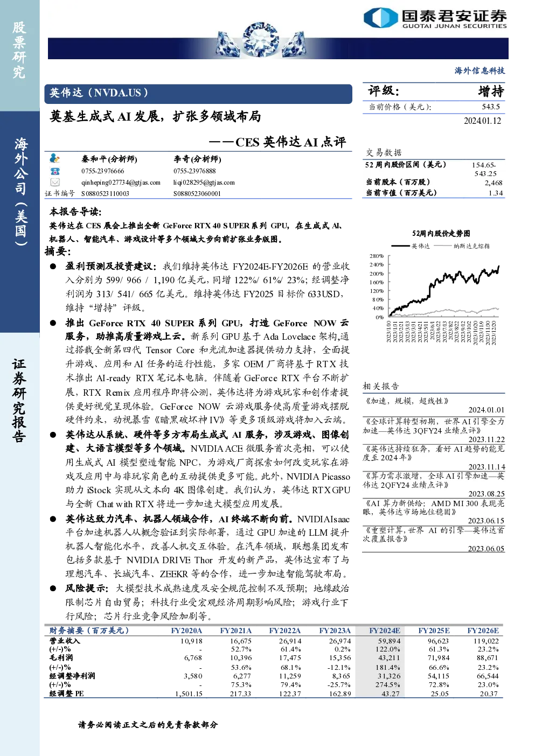
Task: Click current price value 543.5
Action: tap(491, 107)
